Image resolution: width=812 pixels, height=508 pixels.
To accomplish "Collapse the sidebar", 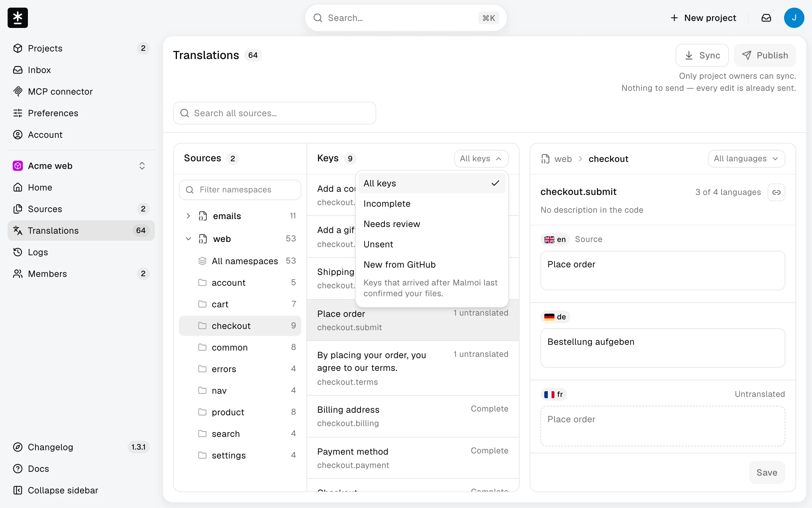I will pos(81,490).
